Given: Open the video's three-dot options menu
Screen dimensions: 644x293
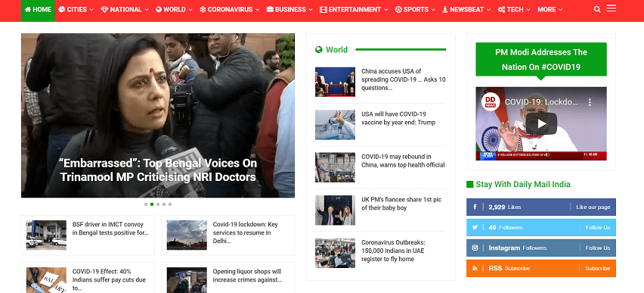Looking at the screenshot, I should [590, 102].
